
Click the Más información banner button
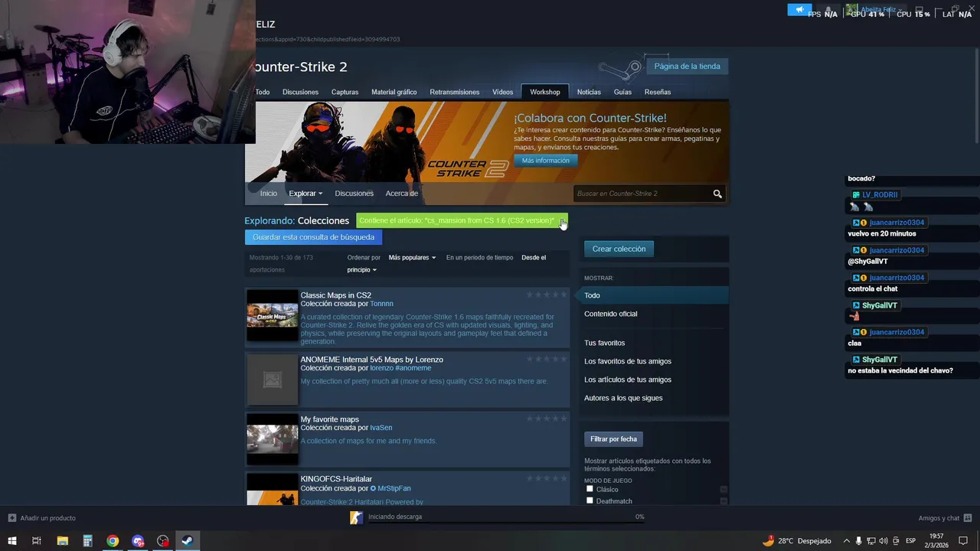[x=545, y=161]
